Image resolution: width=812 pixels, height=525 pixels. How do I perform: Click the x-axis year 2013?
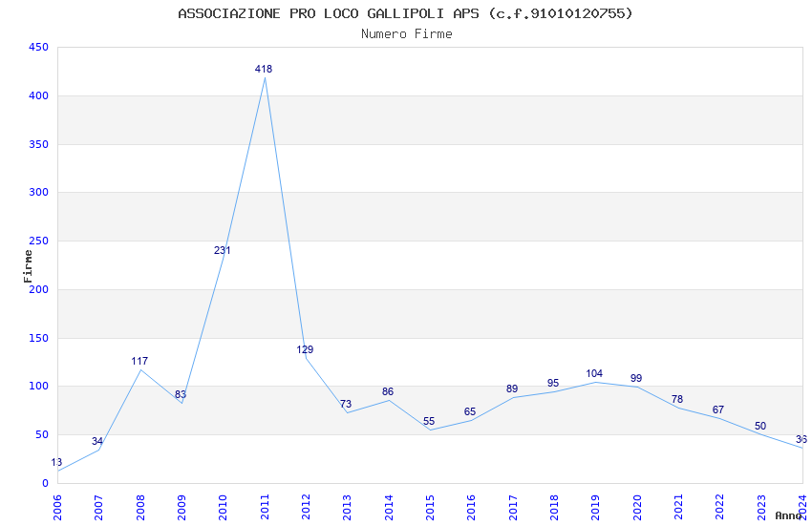tap(347, 508)
